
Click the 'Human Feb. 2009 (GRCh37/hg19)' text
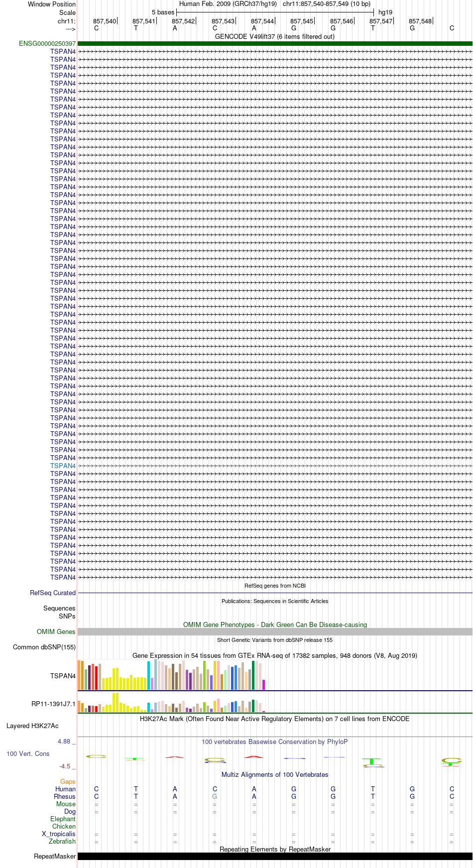[x=228, y=3]
